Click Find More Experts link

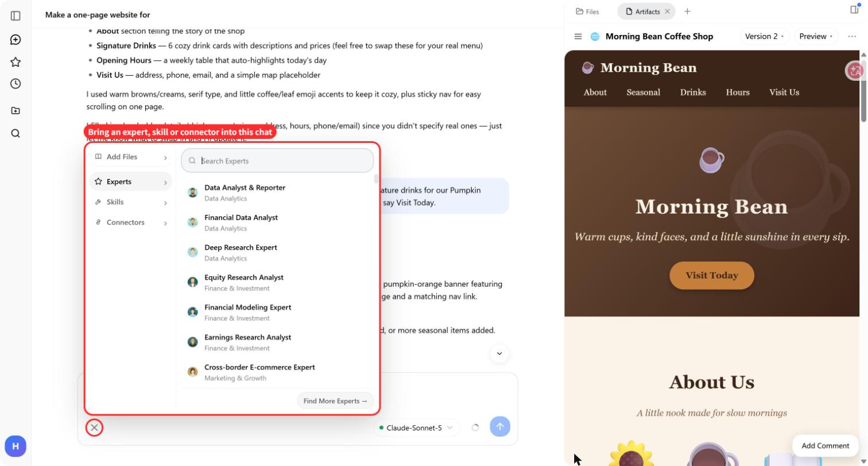tap(335, 401)
